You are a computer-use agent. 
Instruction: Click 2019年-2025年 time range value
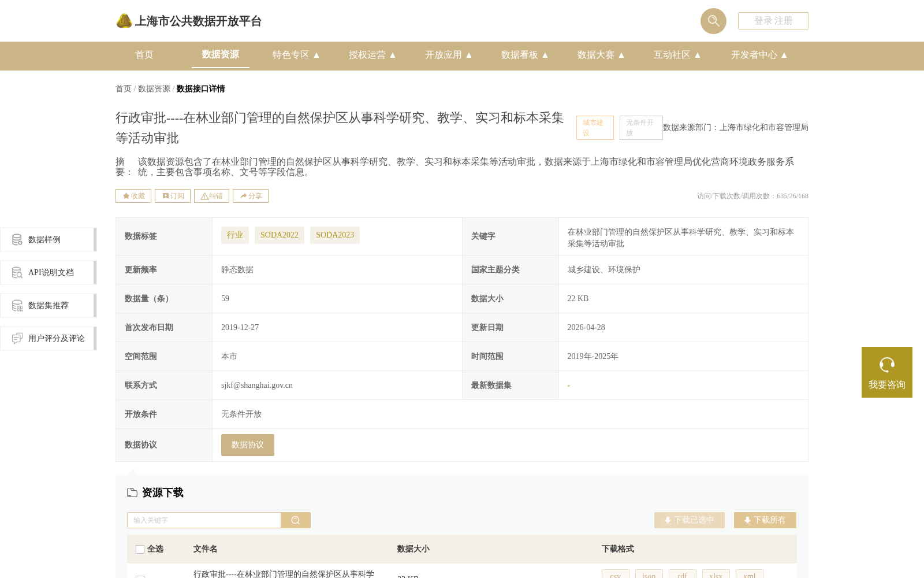[593, 356]
